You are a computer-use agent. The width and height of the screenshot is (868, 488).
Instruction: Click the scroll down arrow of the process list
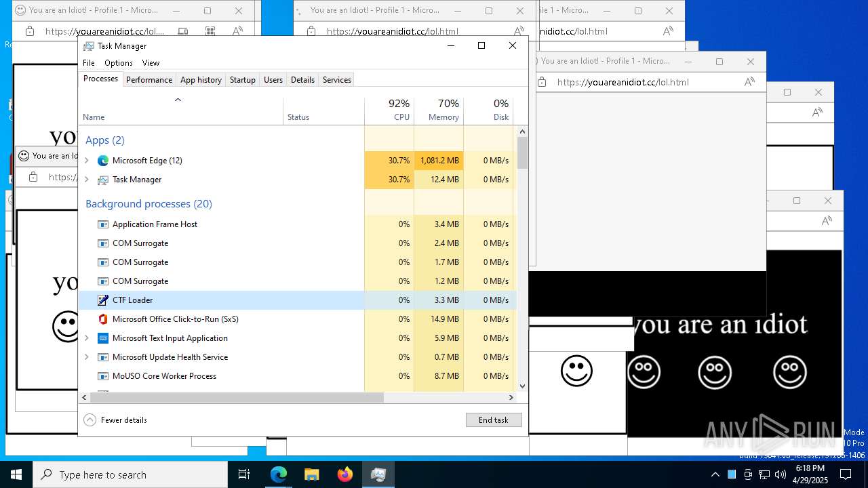522,386
